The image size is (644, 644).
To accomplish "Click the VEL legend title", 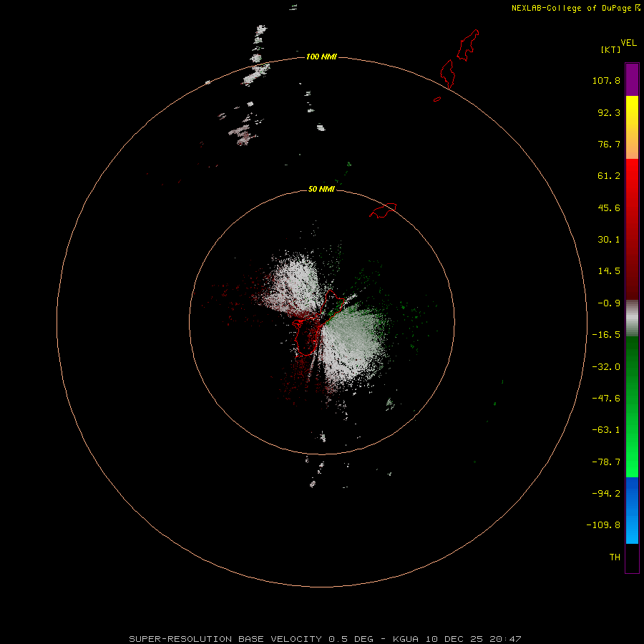I will [x=628, y=42].
